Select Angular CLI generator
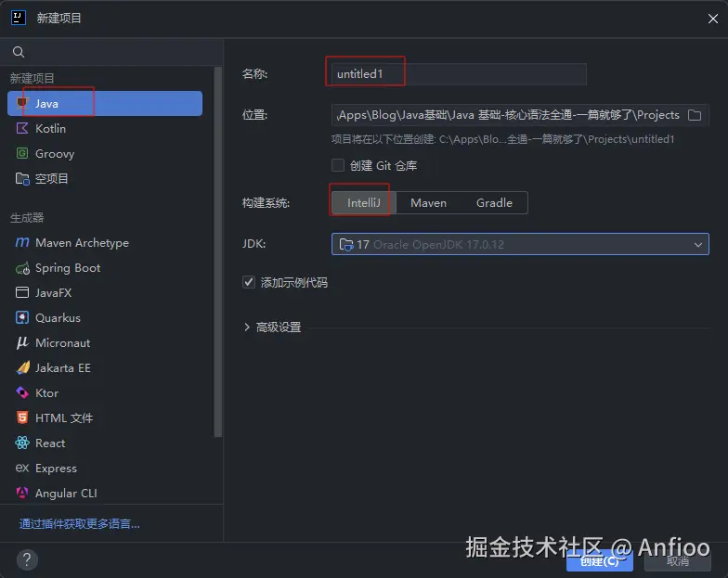Viewport: 728px width, 578px height. [x=105, y=493]
